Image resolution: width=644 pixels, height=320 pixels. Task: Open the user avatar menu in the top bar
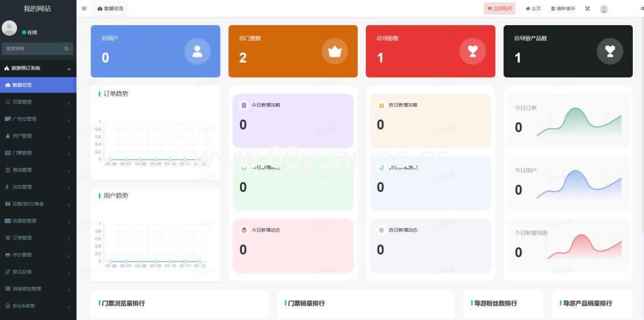click(x=604, y=9)
